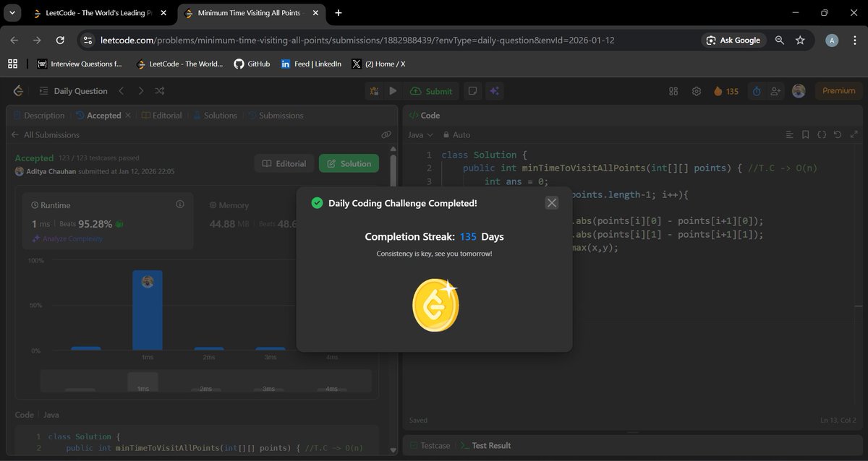Image resolution: width=868 pixels, height=461 pixels.
Task: Open the invite collaborator icon
Action: point(776,91)
